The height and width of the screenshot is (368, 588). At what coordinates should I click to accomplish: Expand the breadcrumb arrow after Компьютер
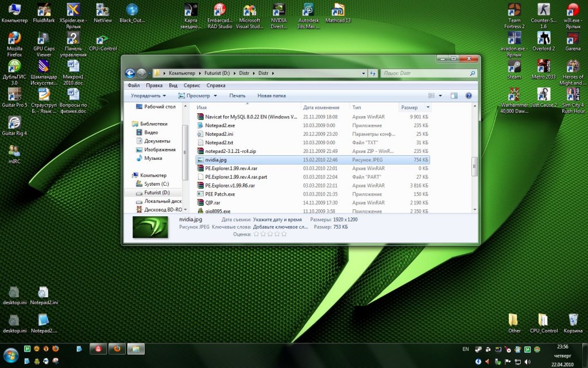(x=200, y=73)
